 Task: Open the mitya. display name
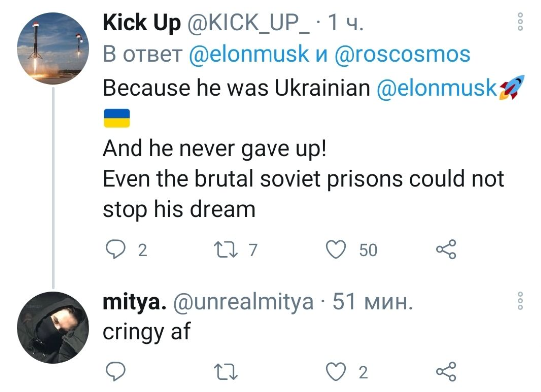[x=135, y=302]
